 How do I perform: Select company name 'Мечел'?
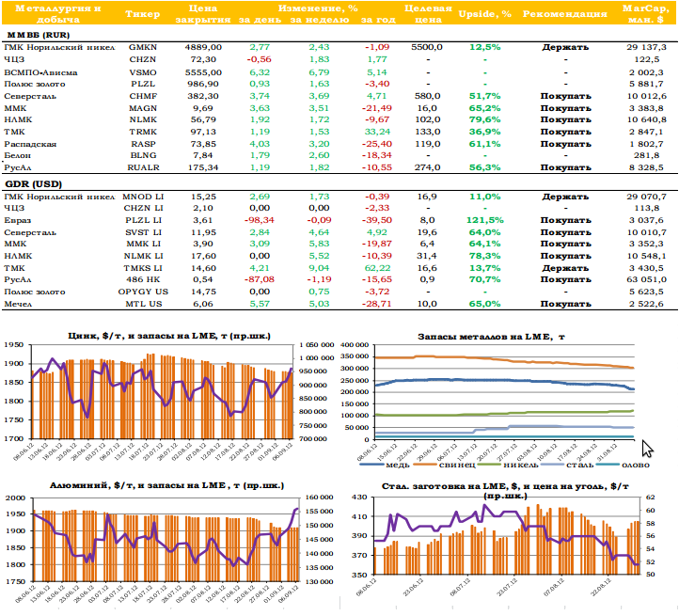18,304
